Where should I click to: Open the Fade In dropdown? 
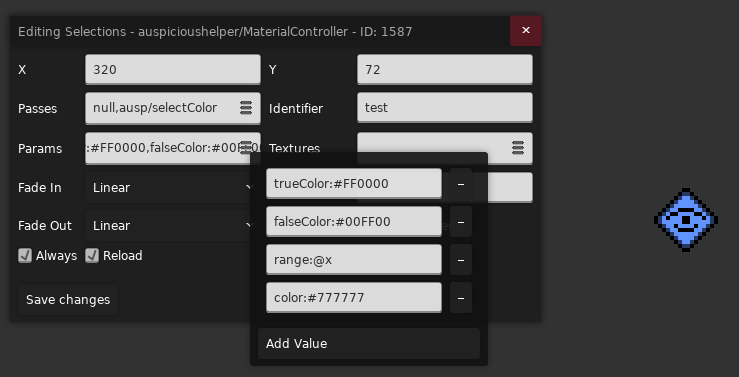(x=170, y=188)
